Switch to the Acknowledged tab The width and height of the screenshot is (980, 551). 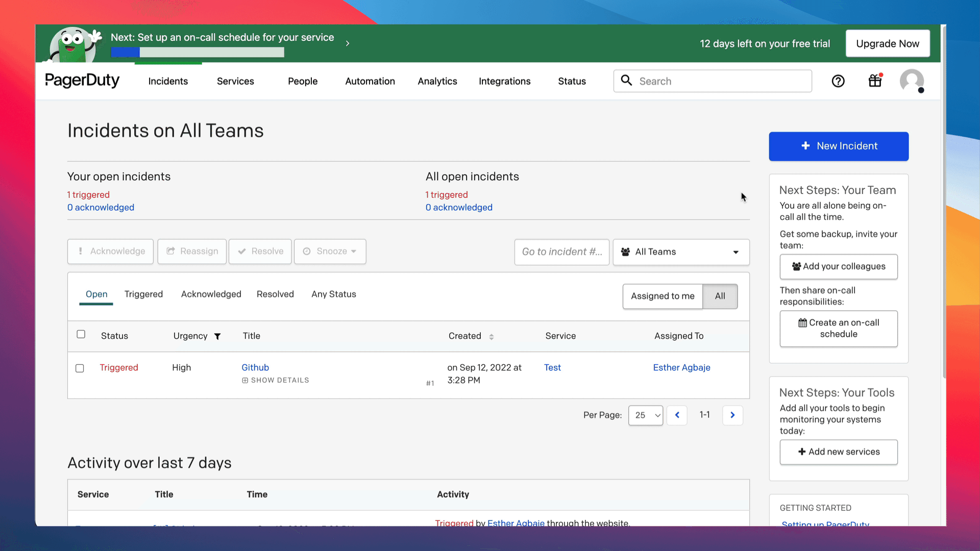(211, 294)
